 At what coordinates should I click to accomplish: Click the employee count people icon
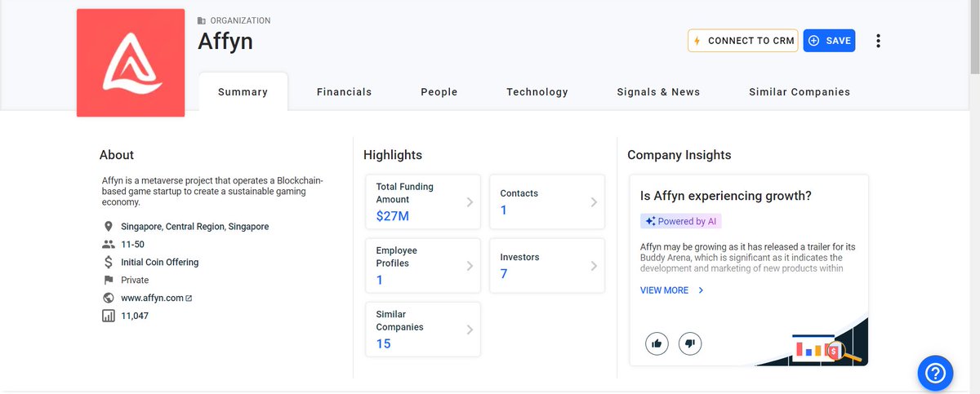[x=109, y=244]
